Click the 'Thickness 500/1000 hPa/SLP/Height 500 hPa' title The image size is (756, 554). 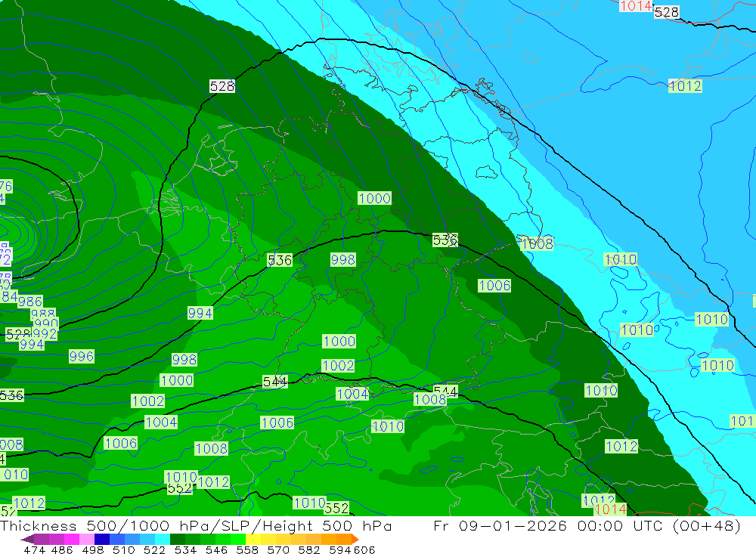point(196,525)
